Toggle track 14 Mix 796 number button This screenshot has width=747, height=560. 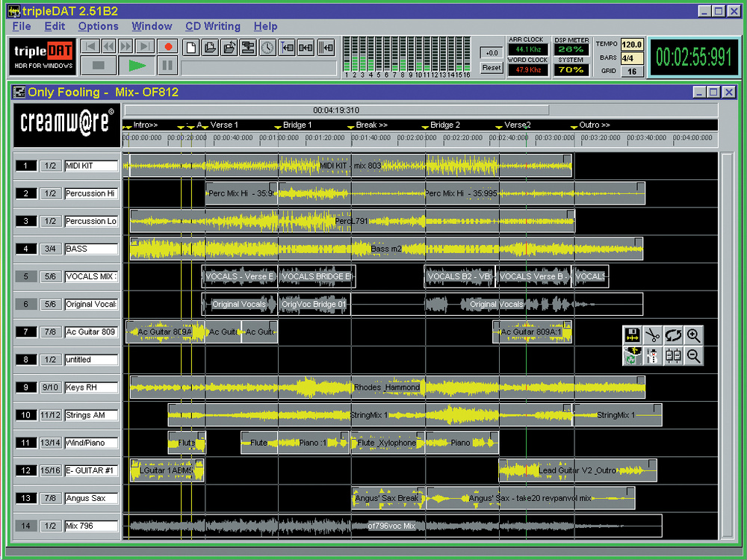point(26,526)
